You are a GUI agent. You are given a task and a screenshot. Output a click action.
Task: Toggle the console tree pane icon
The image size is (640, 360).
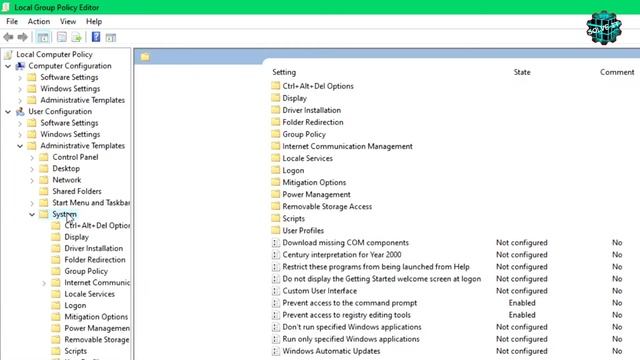(43, 38)
